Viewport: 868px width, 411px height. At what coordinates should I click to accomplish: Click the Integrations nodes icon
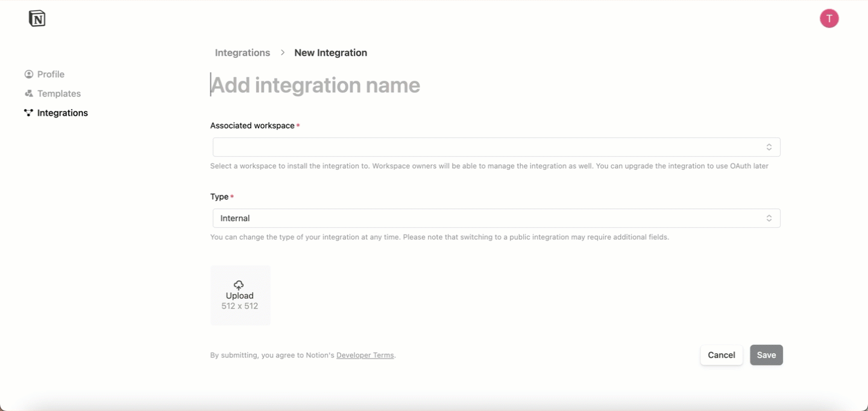[28, 113]
